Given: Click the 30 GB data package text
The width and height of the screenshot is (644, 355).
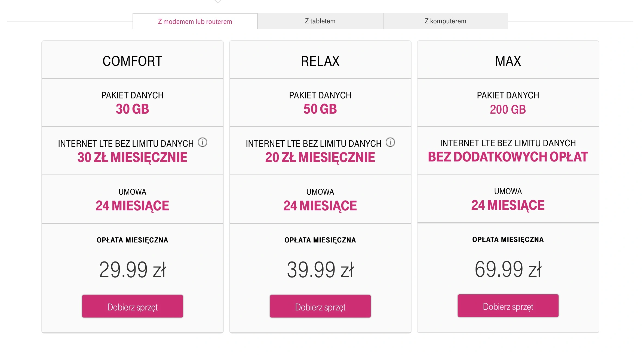Looking at the screenshot, I should click(x=133, y=109).
